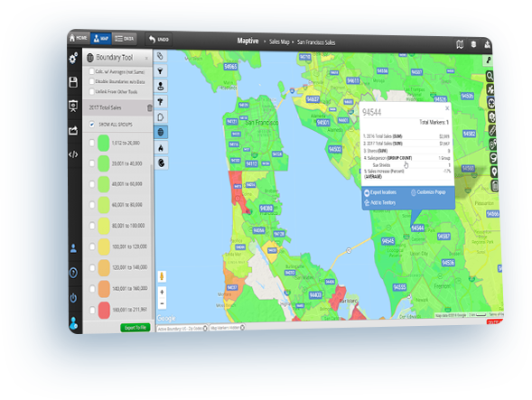Click the Undo button
532x400 pixels.
pos(159,40)
